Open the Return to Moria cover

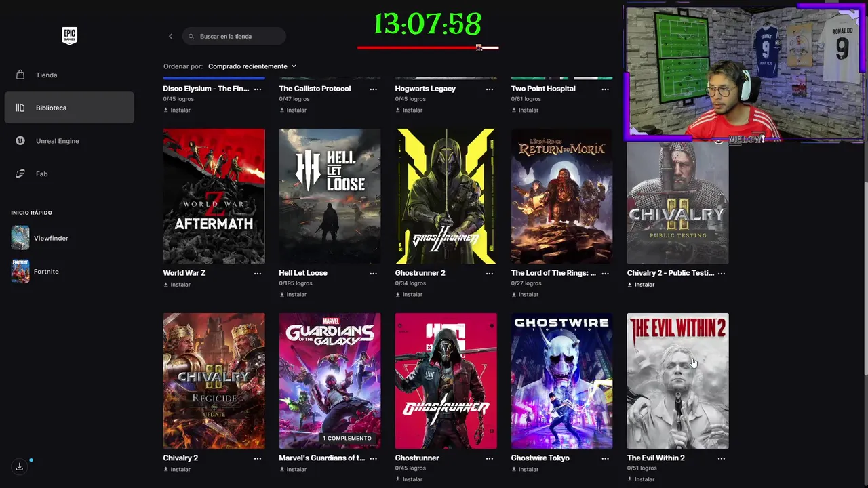pos(561,196)
